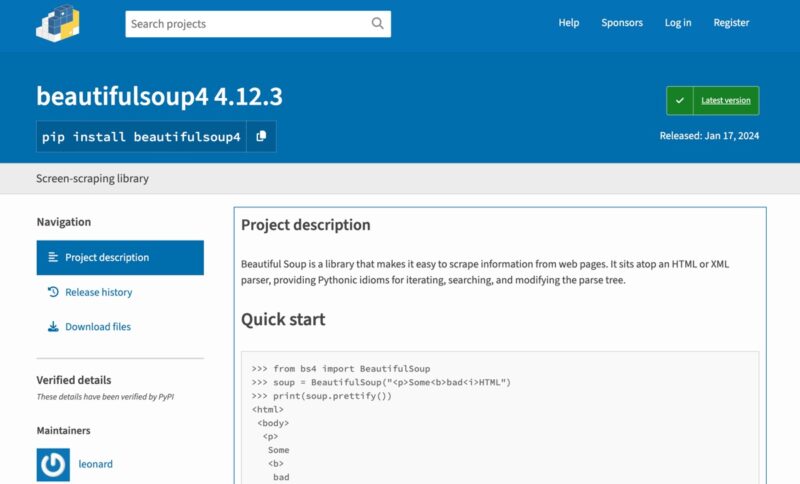Image resolution: width=800 pixels, height=484 pixels.
Task: Select the Project description tab
Action: 120,258
